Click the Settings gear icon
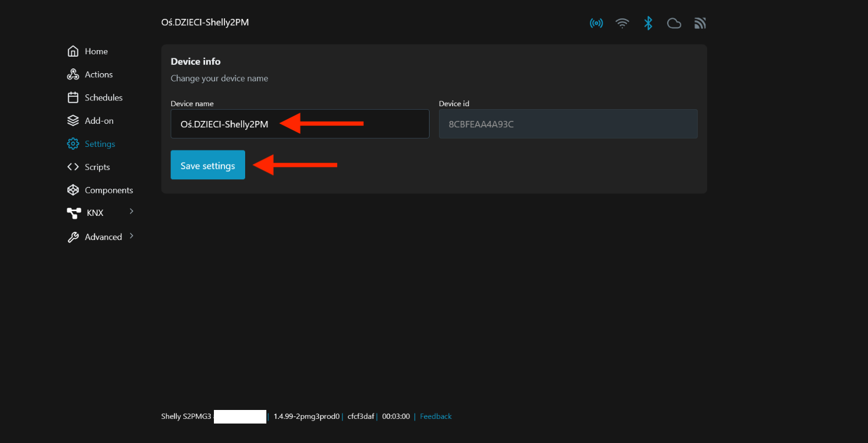 tap(73, 144)
